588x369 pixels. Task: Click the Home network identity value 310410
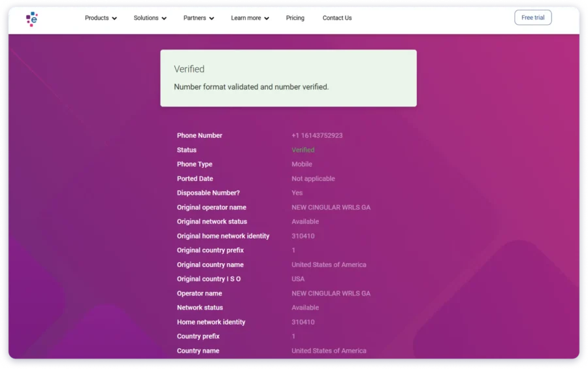click(303, 322)
